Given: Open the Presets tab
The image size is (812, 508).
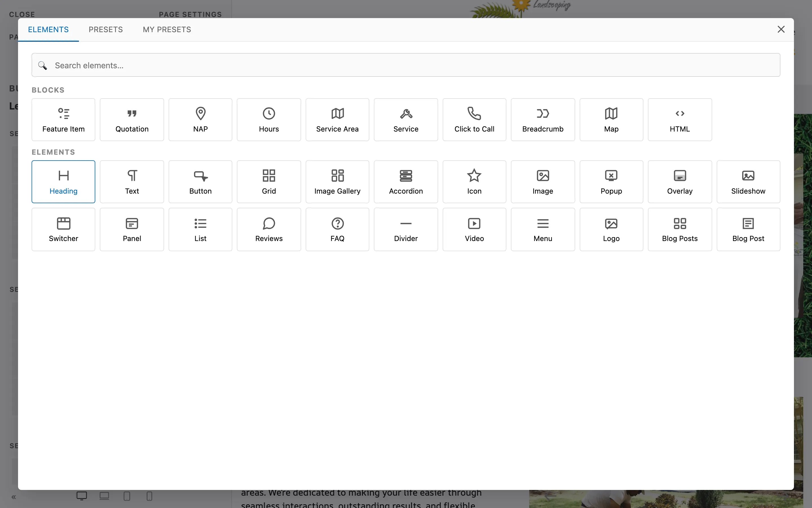Looking at the screenshot, I should click(106, 30).
